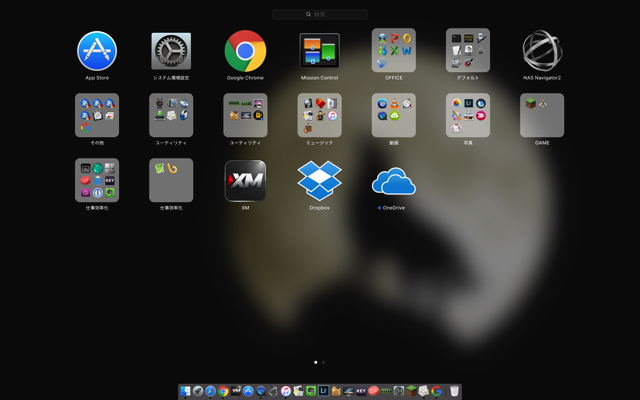The height and width of the screenshot is (400, 640).
Task: Open the 仕事効率化 folder with only two apps
Action: point(171,180)
